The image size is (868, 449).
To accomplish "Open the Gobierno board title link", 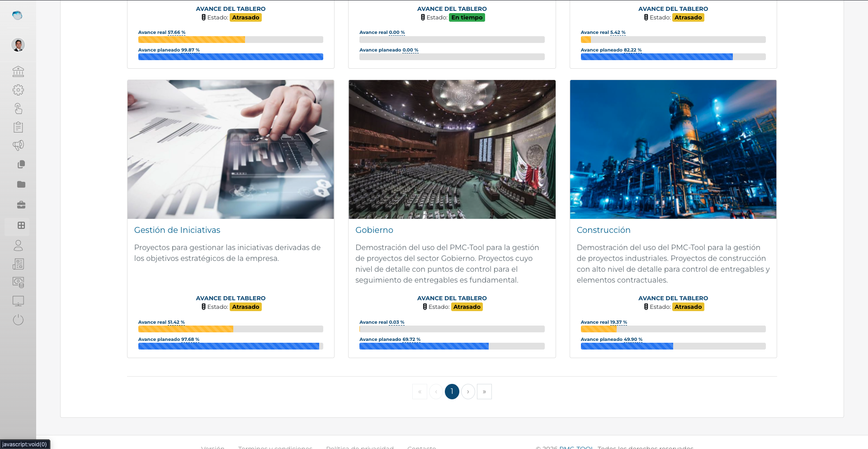I will (x=374, y=230).
